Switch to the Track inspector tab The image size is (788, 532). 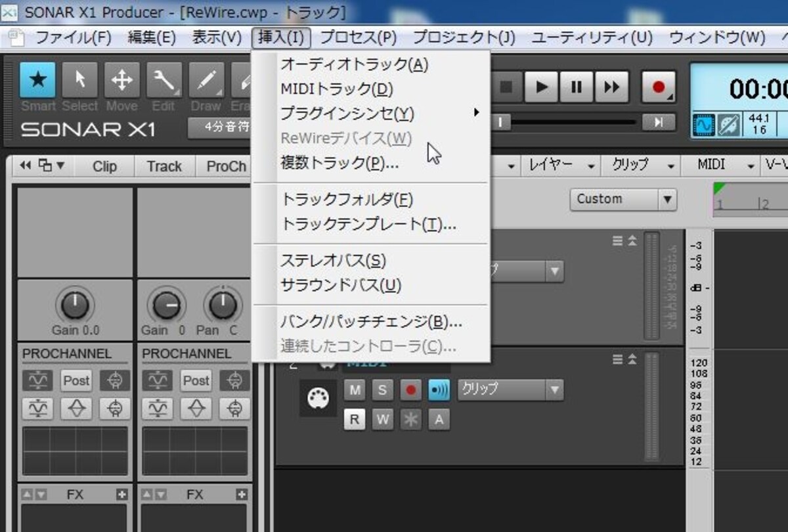pyautogui.click(x=164, y=166)
